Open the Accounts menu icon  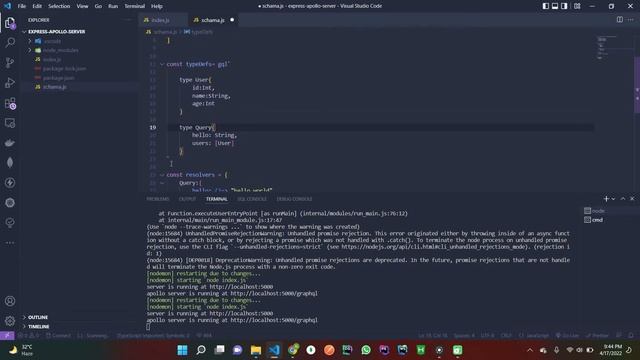tap(10, 301)
